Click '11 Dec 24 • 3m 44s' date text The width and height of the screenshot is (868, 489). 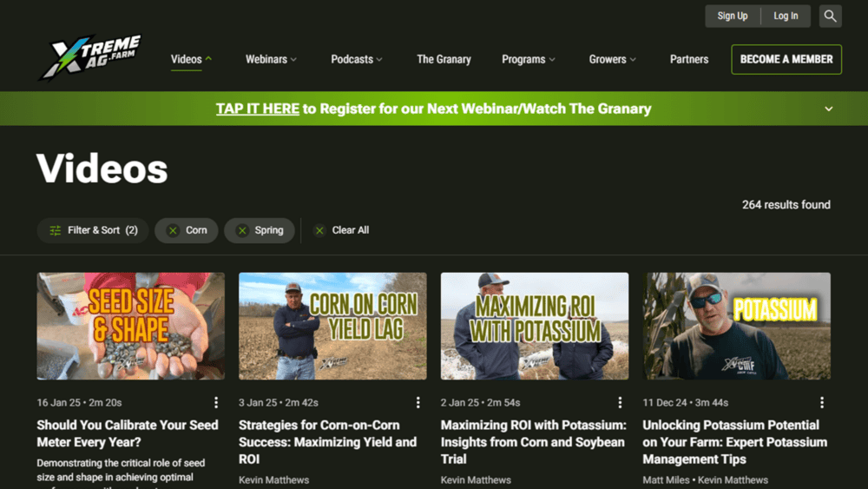point(686,403)
